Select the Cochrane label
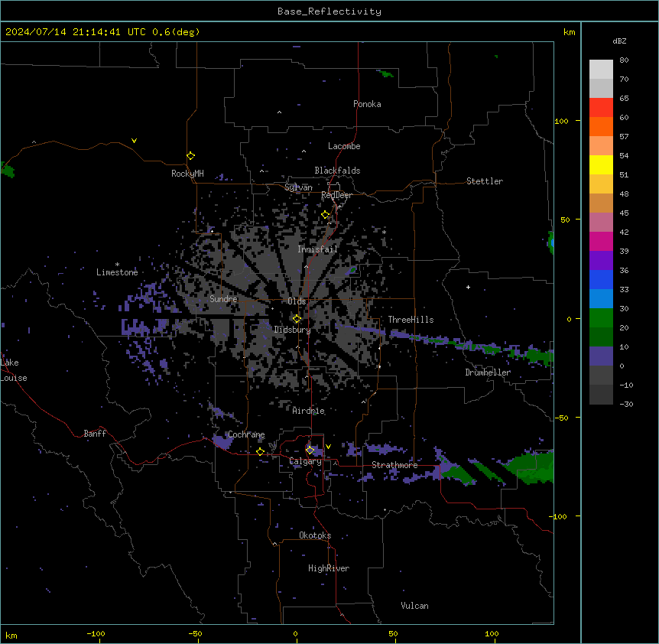 (246, 434)
